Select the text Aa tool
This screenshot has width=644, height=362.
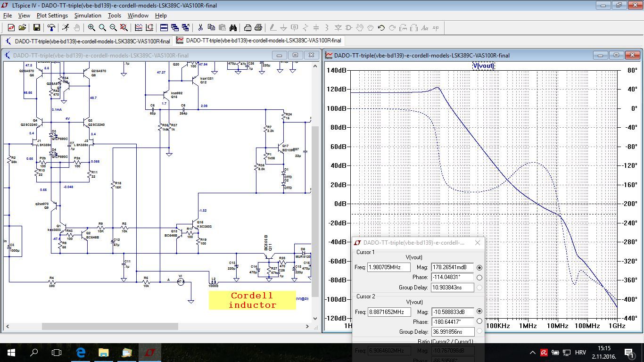point(425,28)
